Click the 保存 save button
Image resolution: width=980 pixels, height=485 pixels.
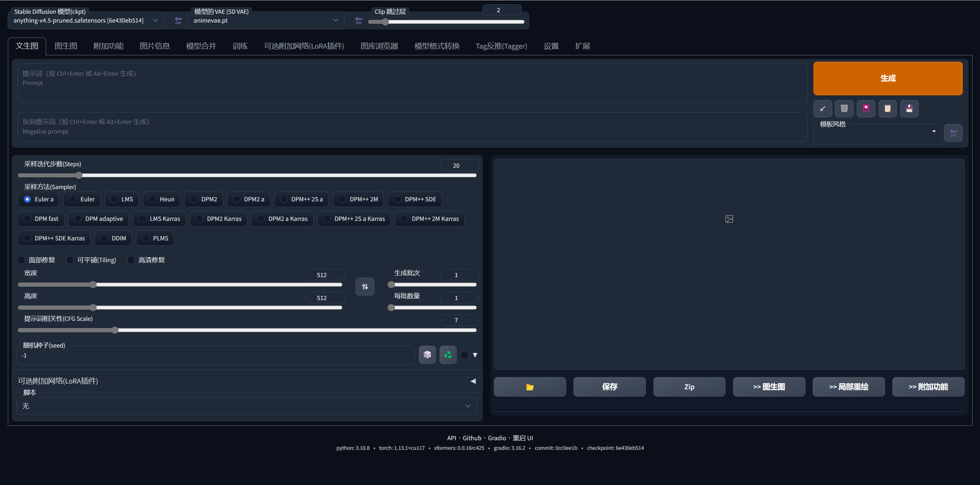click(x=609, y=387)
